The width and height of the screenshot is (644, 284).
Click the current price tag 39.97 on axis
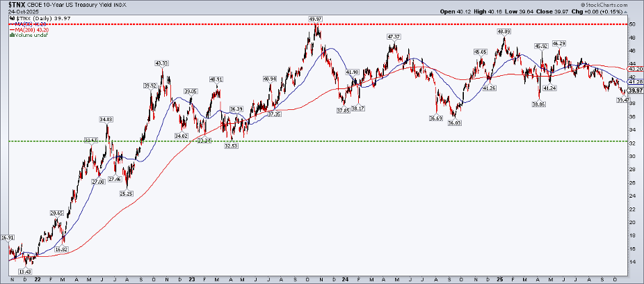(634, 90)
